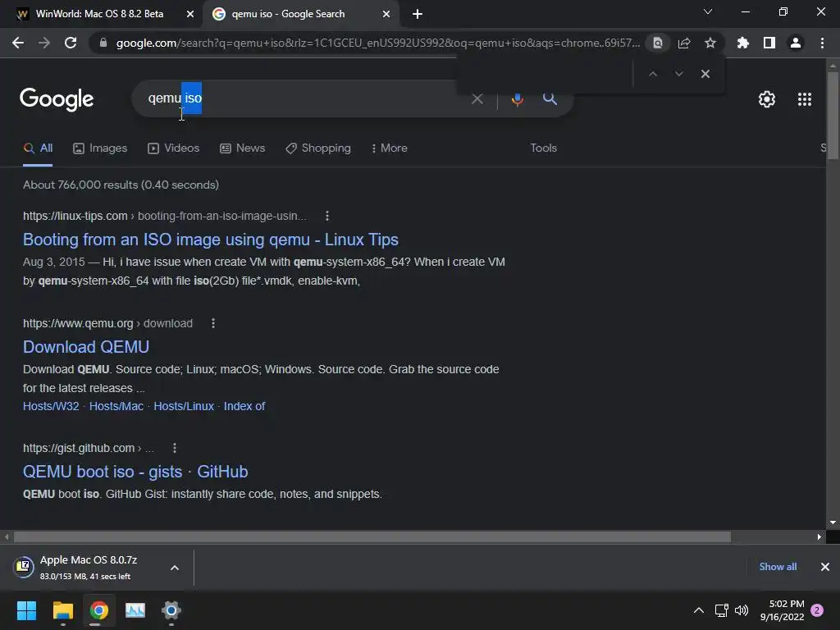The image size is (840, 630).
Task: Open the taskbar clock and date
Action: tap(782, 610)
